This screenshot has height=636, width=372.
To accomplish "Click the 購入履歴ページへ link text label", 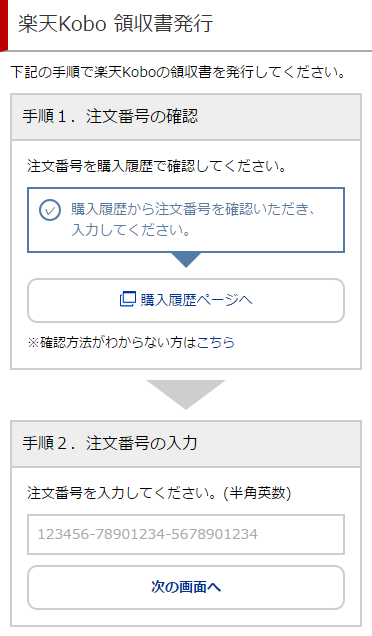I will click(x=196, y=300).
